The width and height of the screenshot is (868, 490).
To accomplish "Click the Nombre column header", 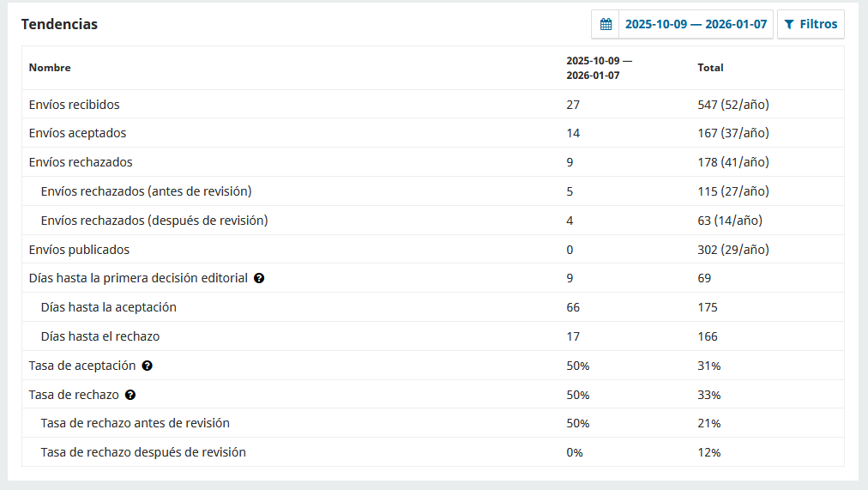I will [x=50, y=68].
